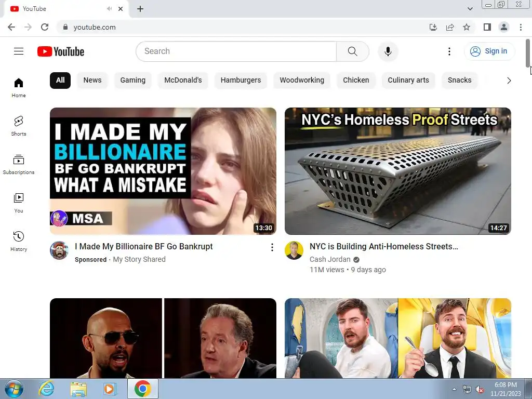Viewport: 532px width, 399px height.
Task: Open options menu for Billionaire BF video
Action: pyautogui.click(x=272, y=247)
